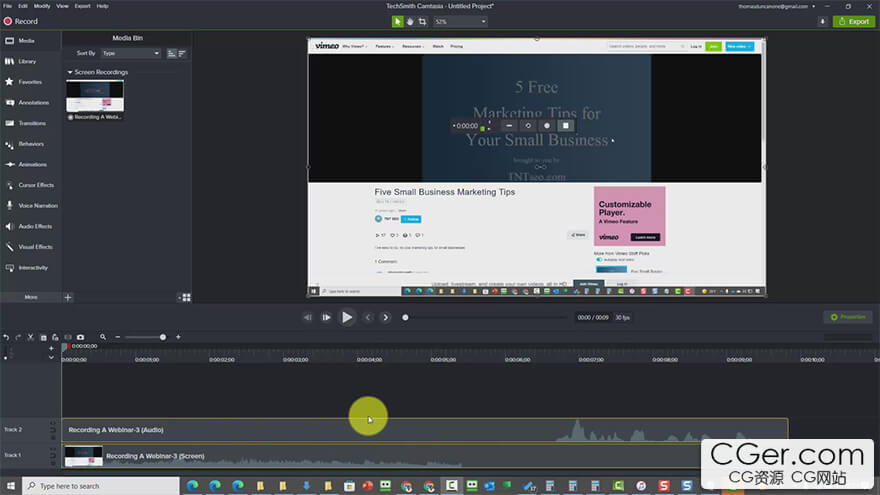Click the Record button
Image resolution: width=880 pixels, height=495 pixels.
pos(21,21)
